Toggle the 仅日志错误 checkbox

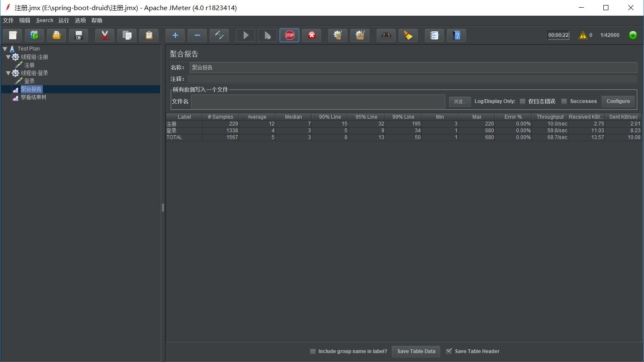click(x=522, y=101)
